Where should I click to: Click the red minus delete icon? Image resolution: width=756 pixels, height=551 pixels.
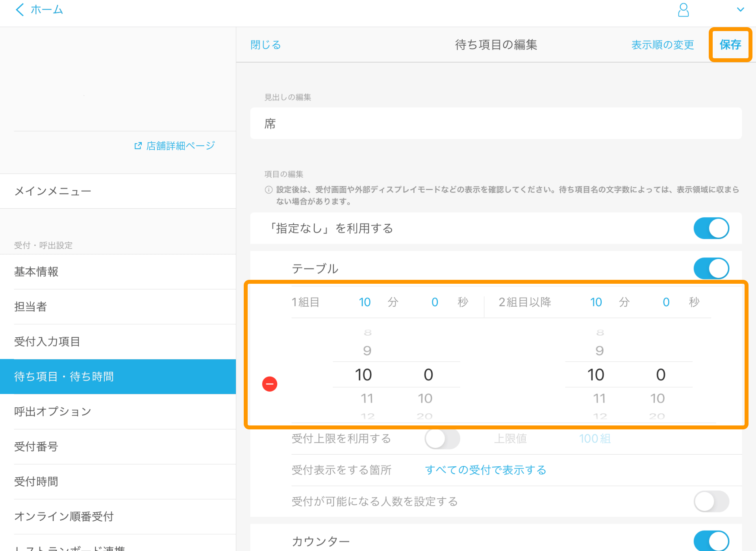tap(270, 384)
